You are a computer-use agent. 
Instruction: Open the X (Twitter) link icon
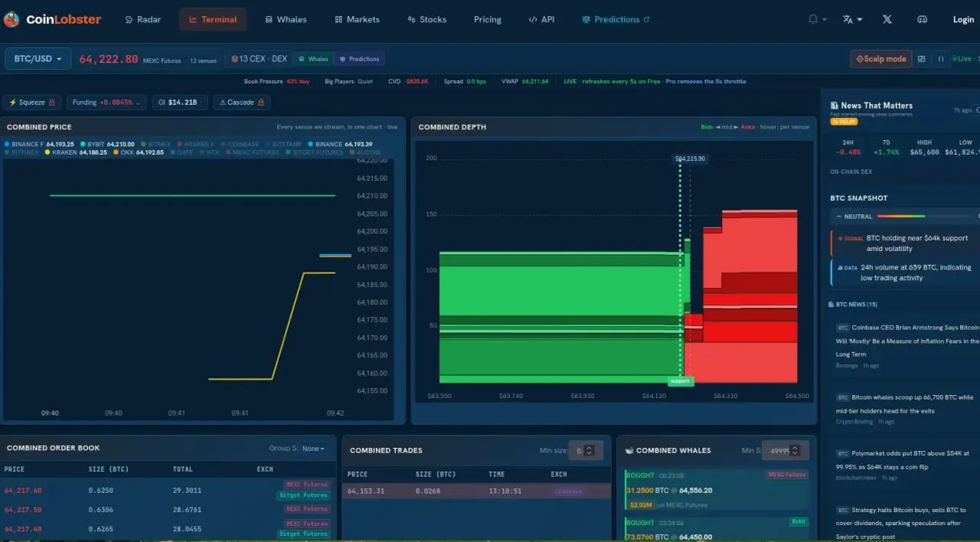pyautogui.click(x=887, y=19)
